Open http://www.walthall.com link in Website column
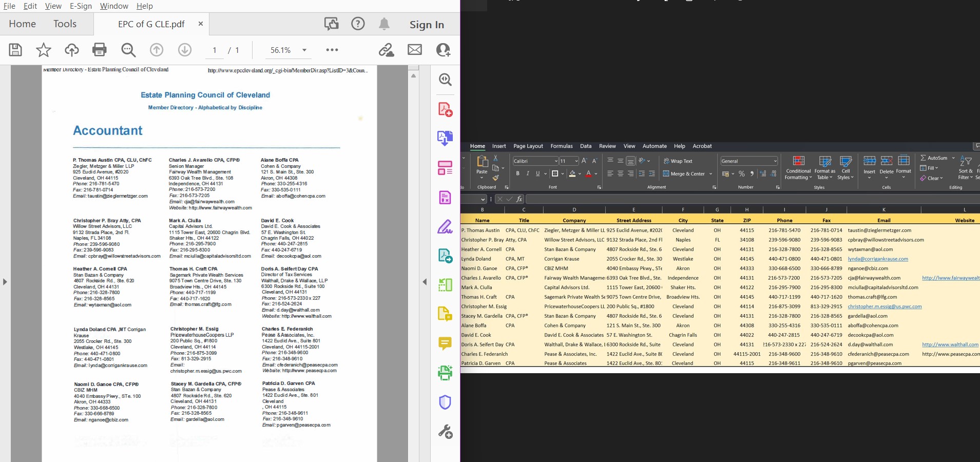Viewport: 980px width, 462px height. (x=950, y=344)
